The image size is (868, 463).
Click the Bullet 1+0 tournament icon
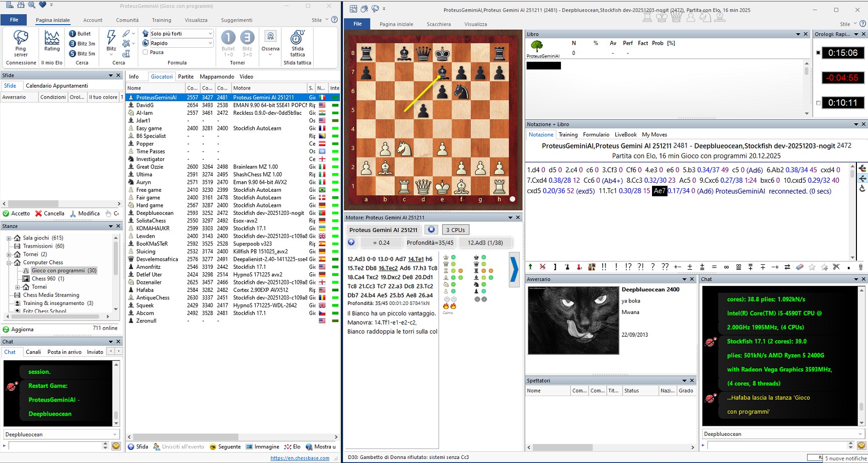click(228, 39)
